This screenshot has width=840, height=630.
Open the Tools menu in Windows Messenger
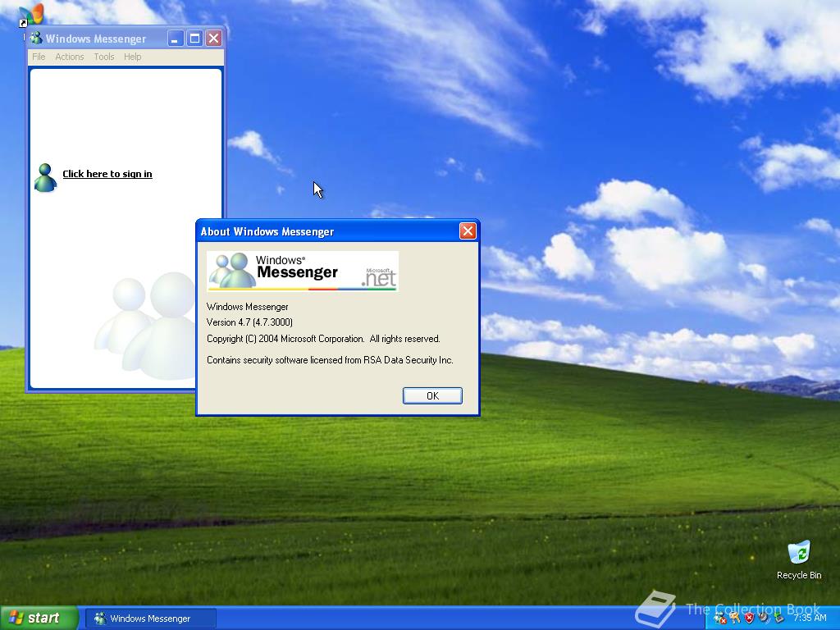click(104, 57)
